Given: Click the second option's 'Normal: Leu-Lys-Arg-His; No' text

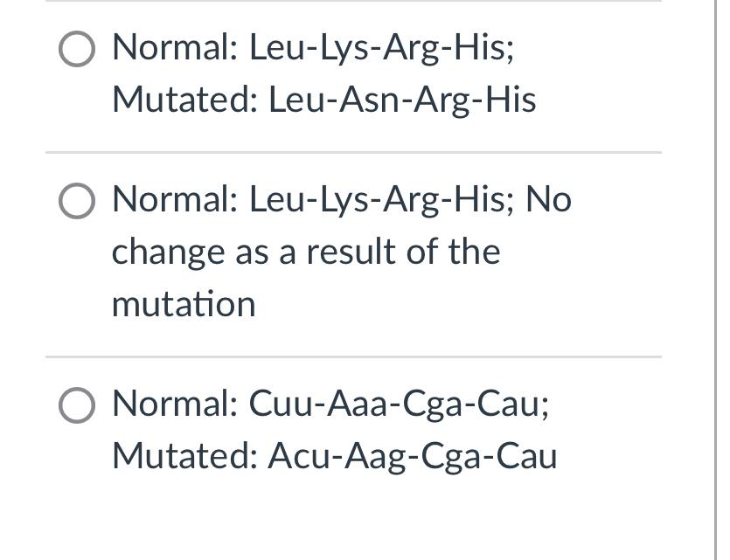Looking at the screenshot, I should [x=341, y=198].
